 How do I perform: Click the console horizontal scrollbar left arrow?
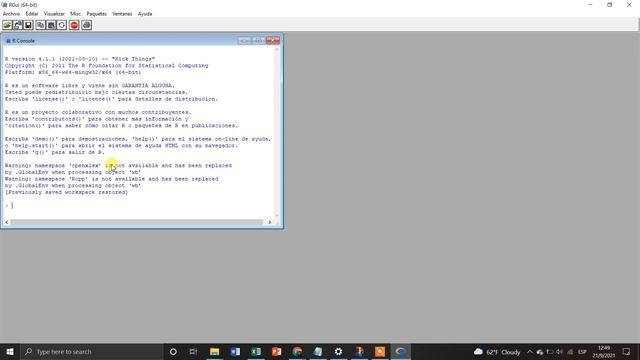click(7, 222)
